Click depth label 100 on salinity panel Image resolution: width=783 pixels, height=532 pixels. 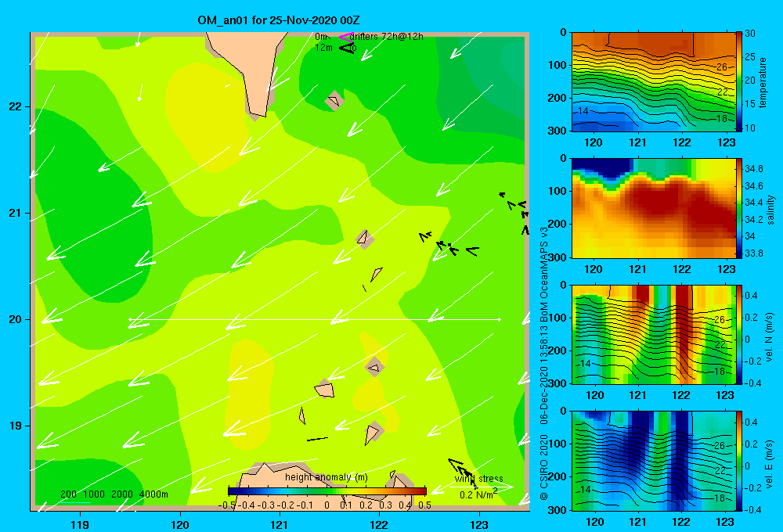click(557, 191)
